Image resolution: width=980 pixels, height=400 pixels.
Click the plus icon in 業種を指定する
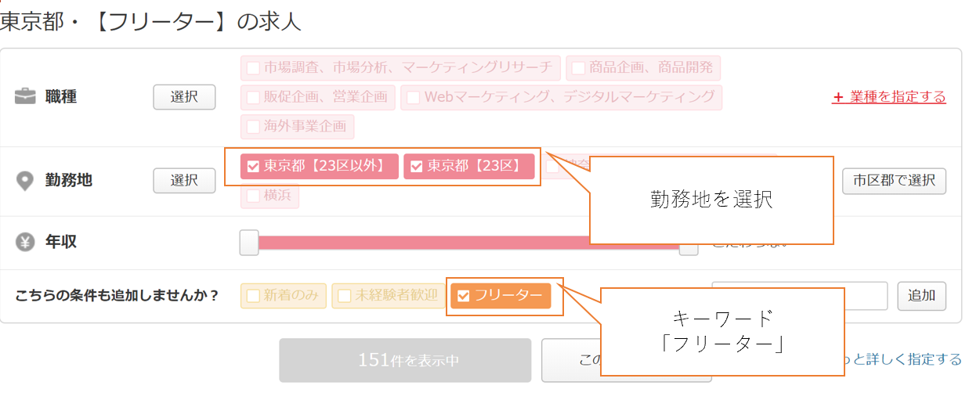[837, 98]
